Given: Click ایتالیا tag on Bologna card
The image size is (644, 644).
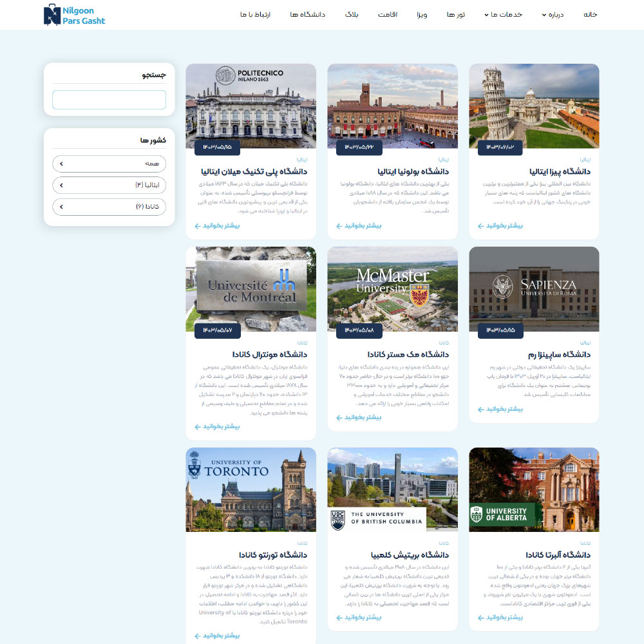Looking at the screenshot, I should [444, 160].
